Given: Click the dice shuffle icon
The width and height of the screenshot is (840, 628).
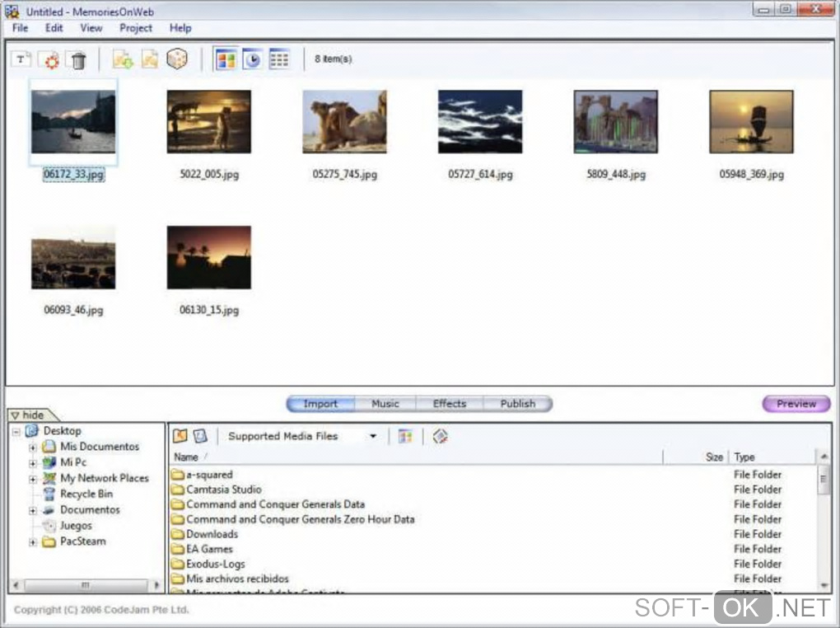Looking at the screenshot, I should click(177, 59).
